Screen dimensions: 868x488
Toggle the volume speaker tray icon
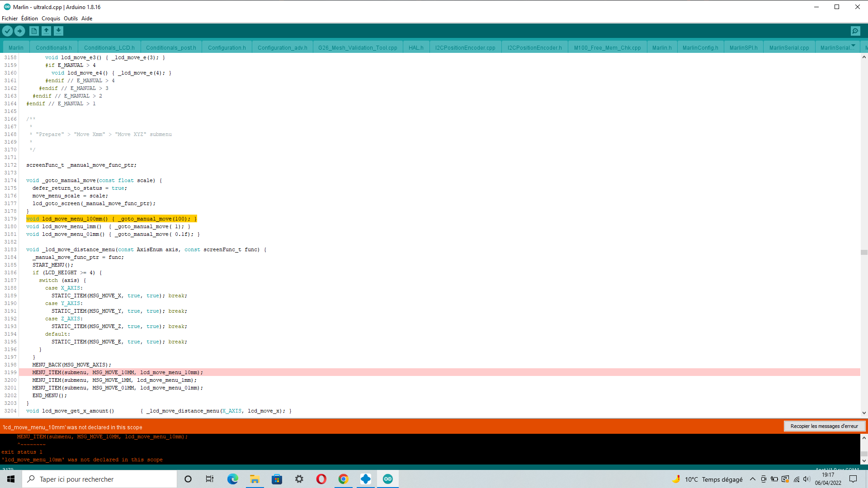[x=807, y=479]
